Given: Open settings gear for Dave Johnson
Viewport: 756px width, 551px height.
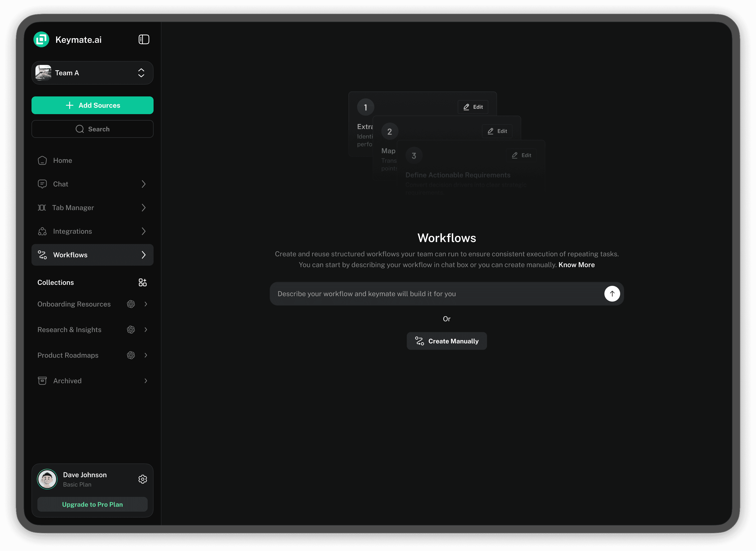Looking at the screenshot, I should [142, 479].
